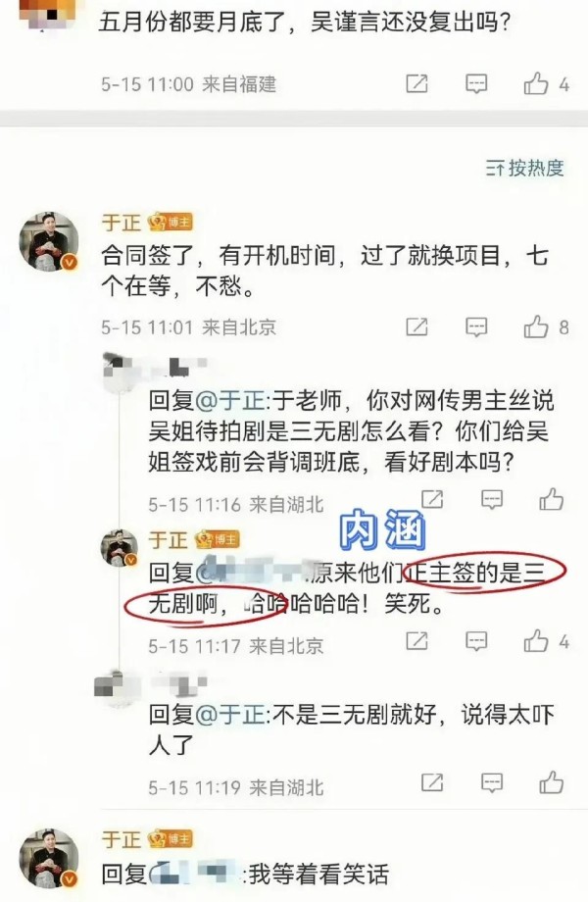This screenshot has width=588, height=902.
Task: Open 于正's avatar on bottom comment
Action: click(49, 858)
